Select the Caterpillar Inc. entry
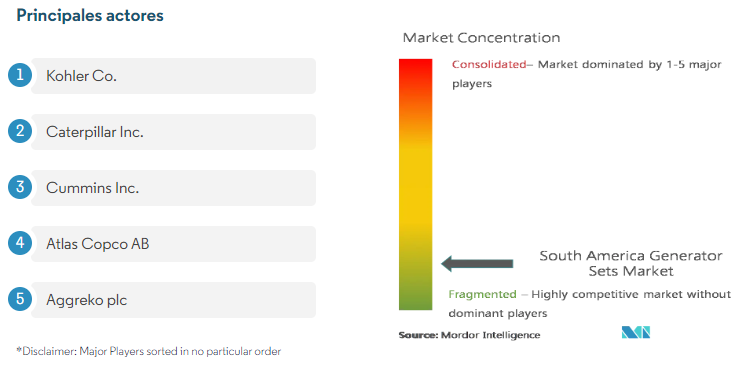Screen dimensions: 743x382 tap(173, 132)
